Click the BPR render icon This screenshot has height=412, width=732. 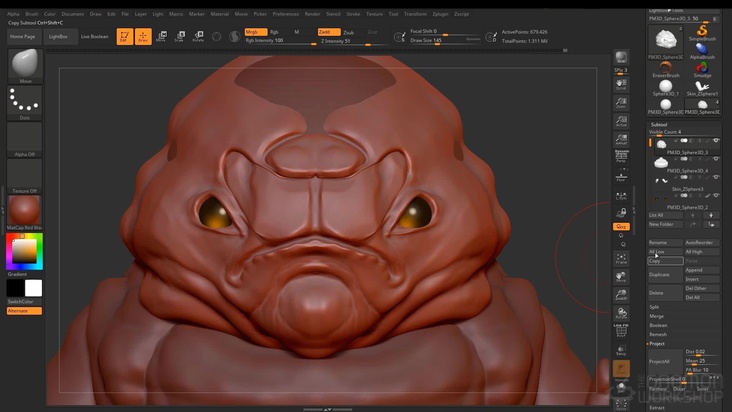click(621, 57)
